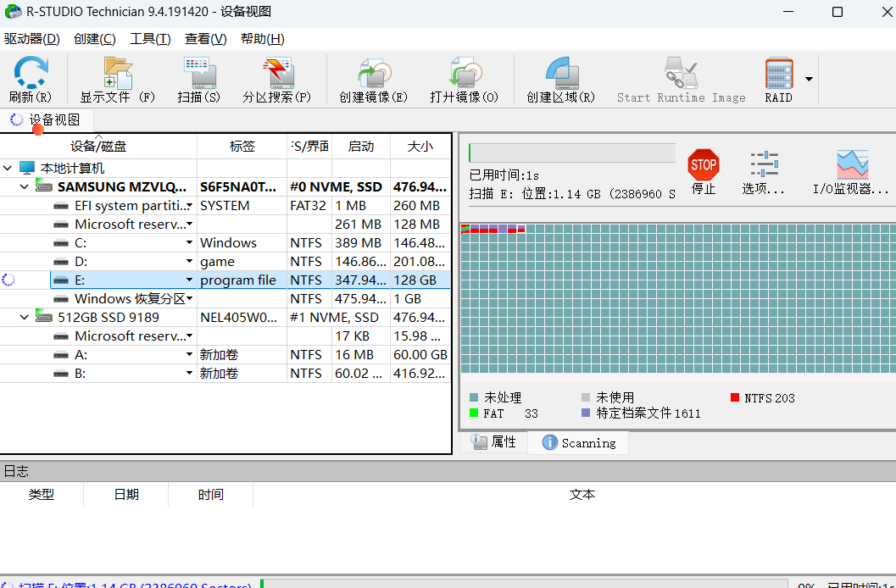
Task: Open Show Files (显示文件) tool
Action: coord(119,73)
